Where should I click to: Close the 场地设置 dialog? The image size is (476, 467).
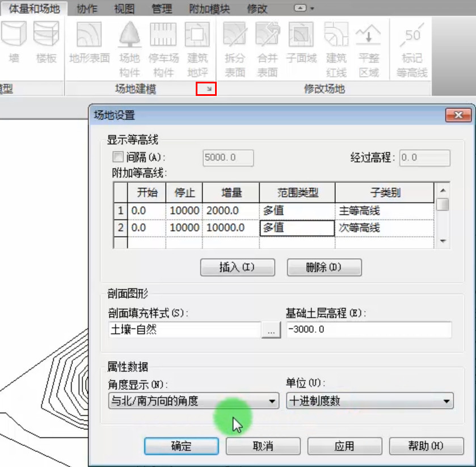[x=458, y=115]
